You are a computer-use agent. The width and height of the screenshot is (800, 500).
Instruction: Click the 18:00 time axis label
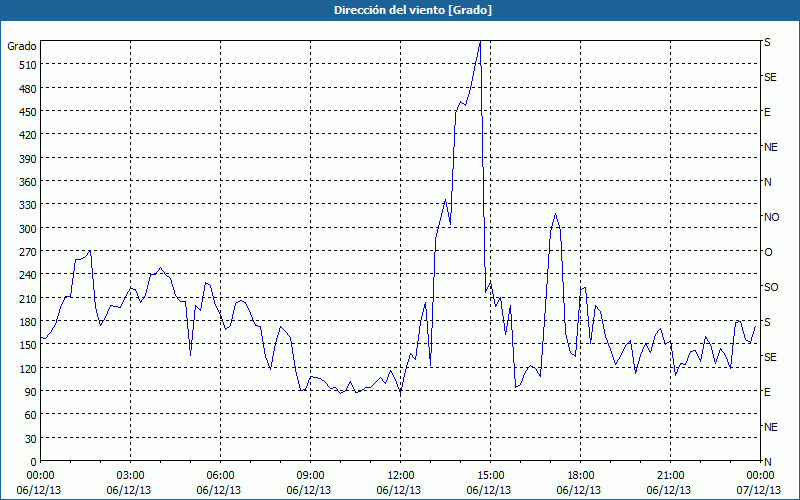click(580, 476)
